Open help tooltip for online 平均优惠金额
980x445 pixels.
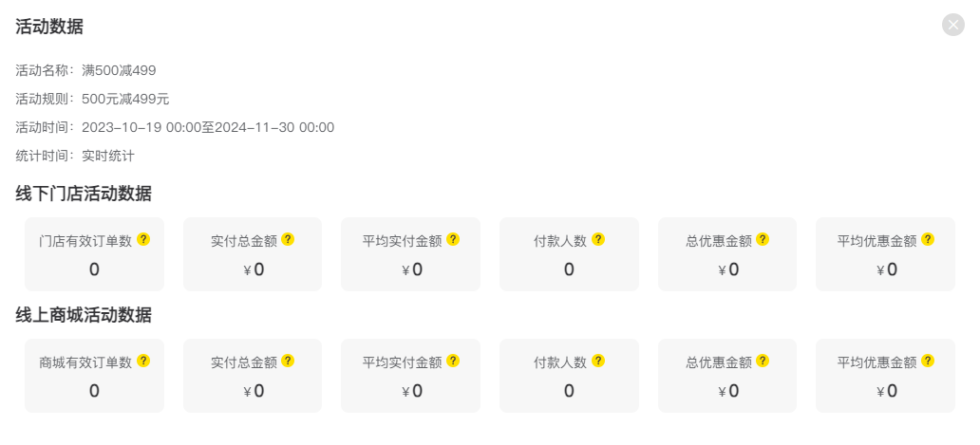click(x=928, y=361)
